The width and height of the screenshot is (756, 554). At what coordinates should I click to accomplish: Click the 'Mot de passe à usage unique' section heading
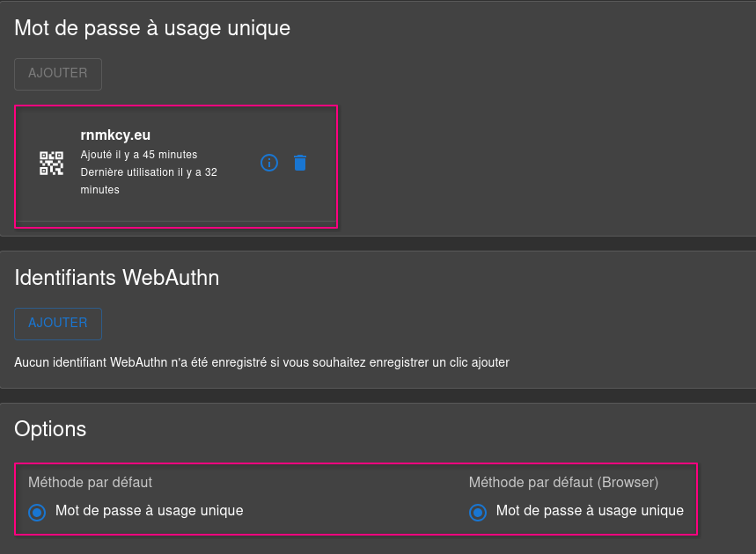[x=152, y=28]
